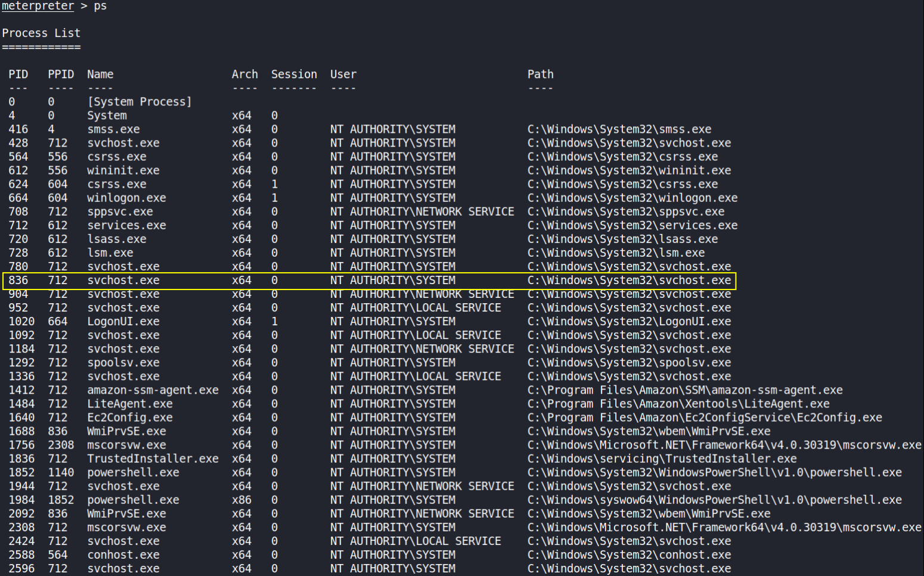Viewport: 924px width, 576px height.
Task: Select path C:\Windows\System32\lsass.exe
Action: (x=622, y=239)
